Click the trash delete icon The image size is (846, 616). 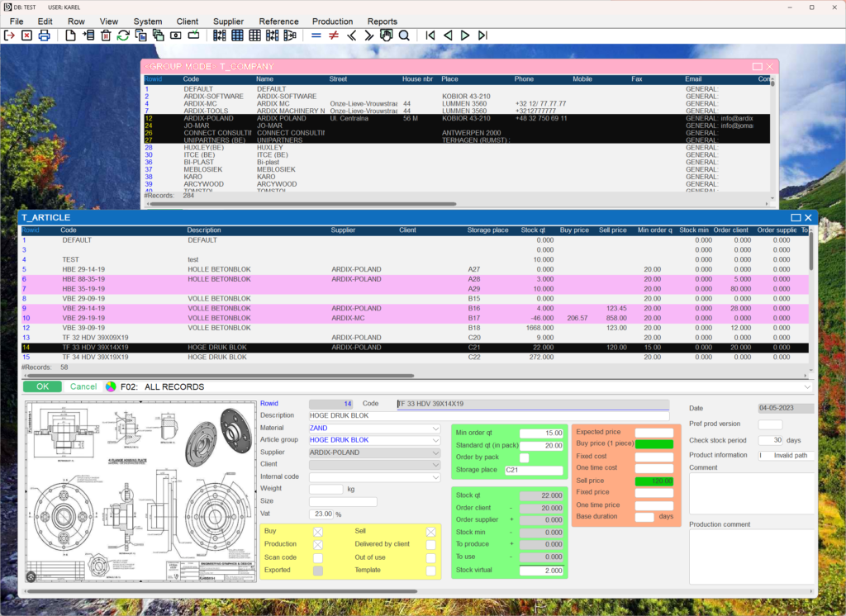[106, 36]
